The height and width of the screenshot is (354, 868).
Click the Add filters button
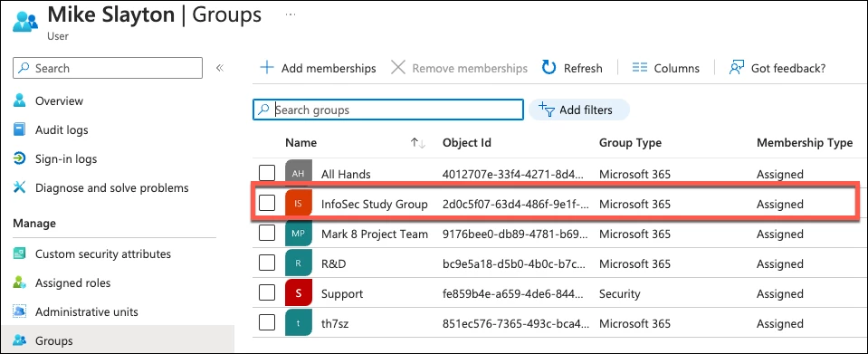tap(579, 110)
